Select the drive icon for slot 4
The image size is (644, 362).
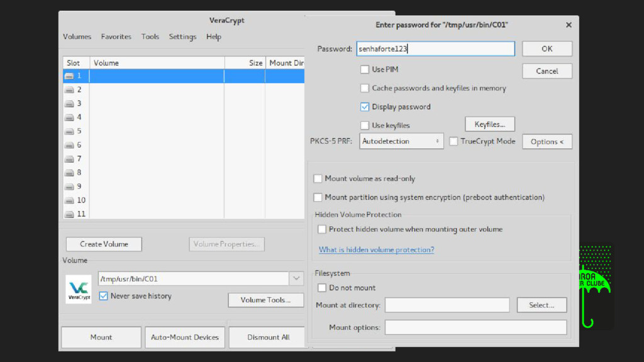[69, 118]
